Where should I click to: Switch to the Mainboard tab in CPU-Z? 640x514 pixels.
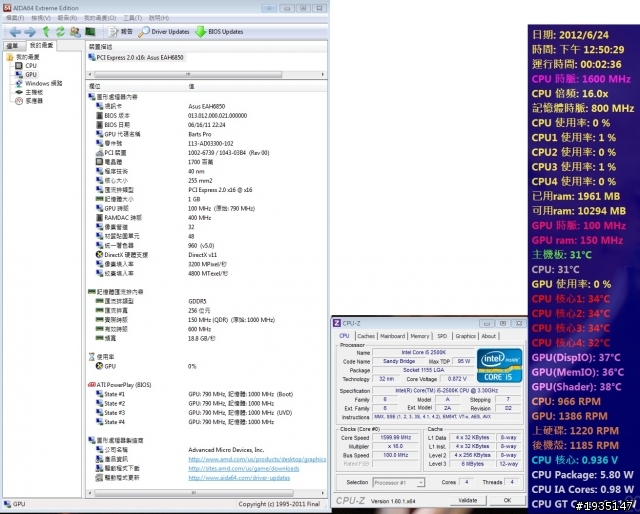click(x=392, y=336)
